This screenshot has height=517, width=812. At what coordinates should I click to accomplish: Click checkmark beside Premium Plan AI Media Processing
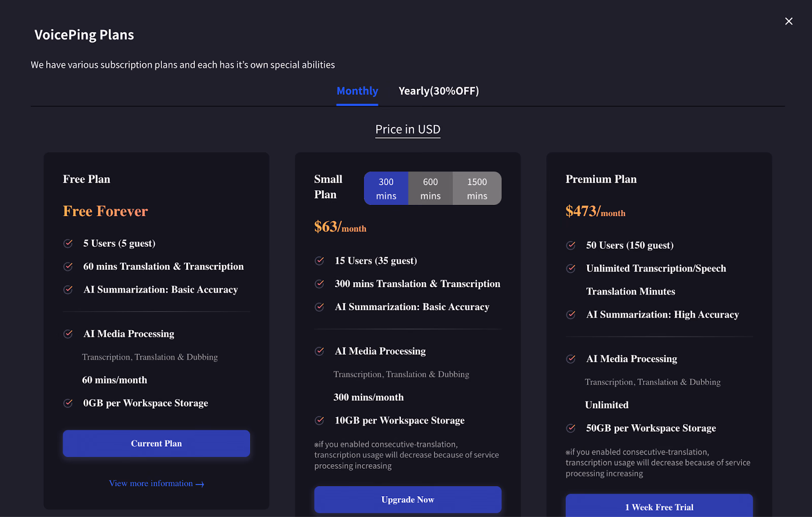tap(571, 359)
